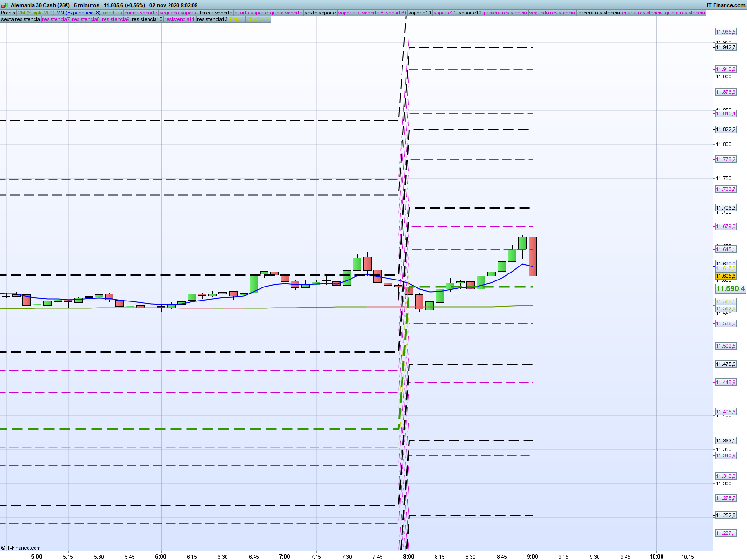Select the soporte10 label
Viewport: 747px width, 560px height.
(420, 13)
